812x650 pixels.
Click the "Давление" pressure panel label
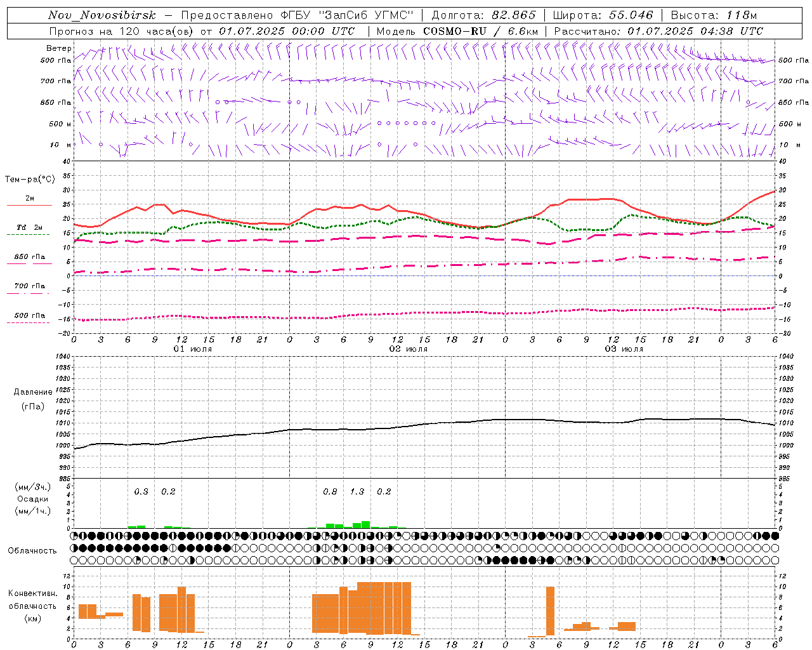pos(32,392)
